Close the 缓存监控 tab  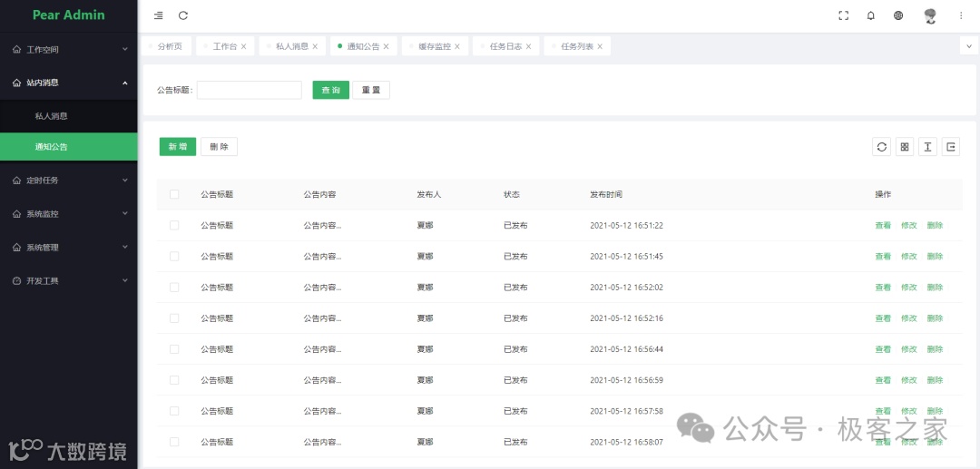456,46
